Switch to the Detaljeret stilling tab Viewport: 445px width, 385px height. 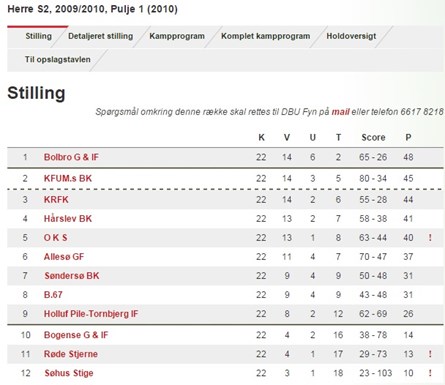coord(100,36)
